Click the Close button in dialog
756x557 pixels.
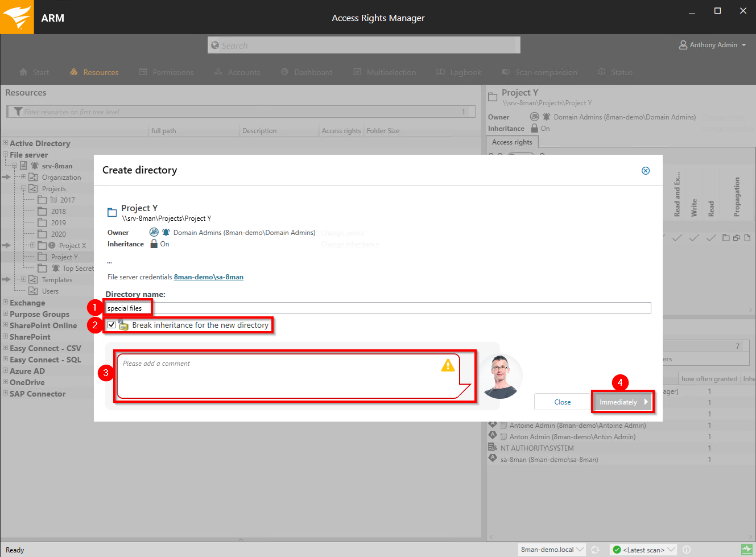pyautogui.click(x=562, y=402)
